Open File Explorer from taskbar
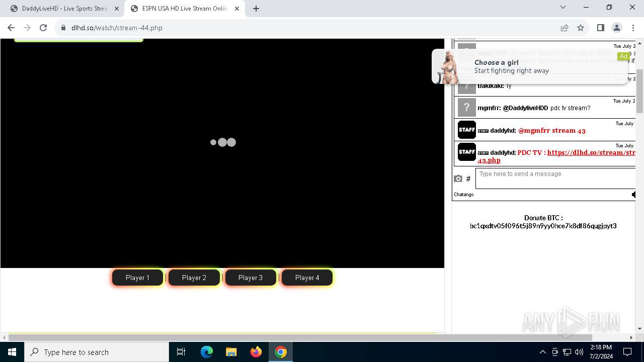 pyautogui.click(x=231, y=352)
